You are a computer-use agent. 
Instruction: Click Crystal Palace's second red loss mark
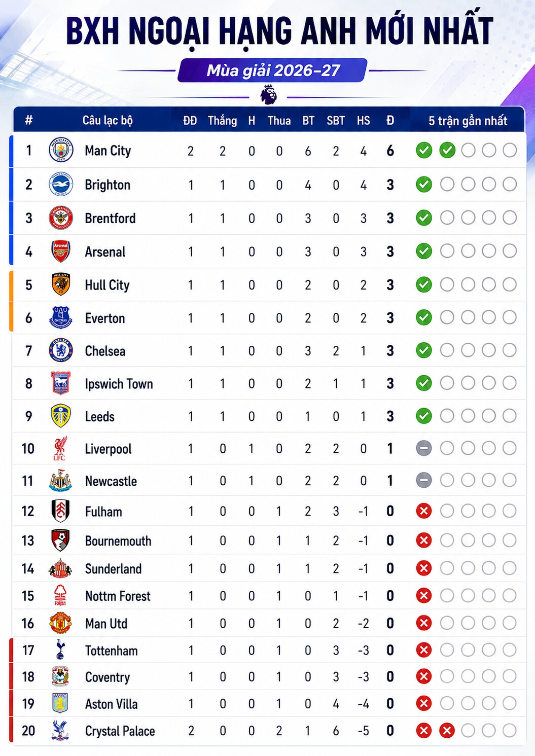(x=447, y=731)
